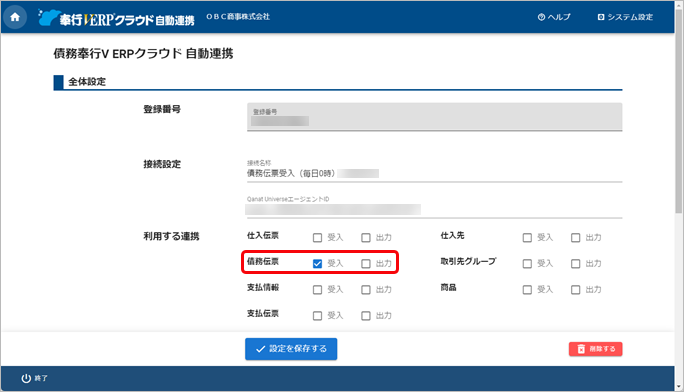Screen dimensions: 684x392
Task: Enable 取引先グループ 受入 checkbox
Action: point(527,263)
